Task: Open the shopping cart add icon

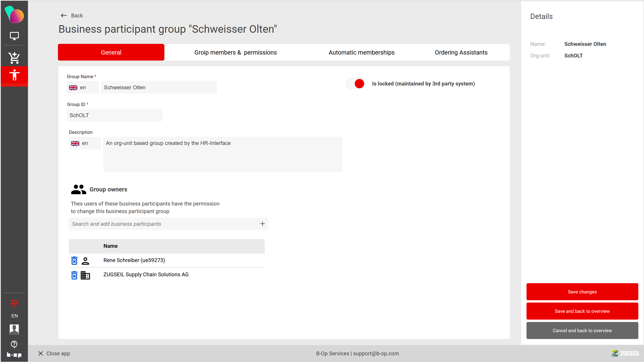Action: click(x=14, y=58)
